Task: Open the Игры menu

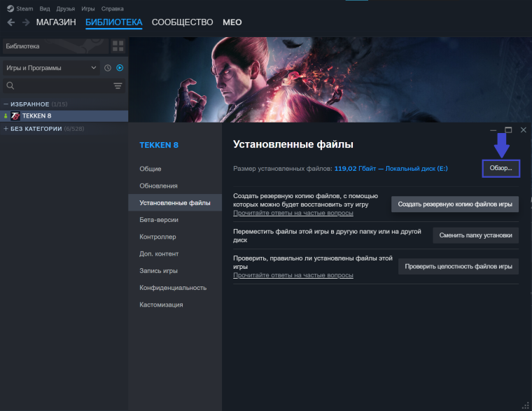Action: pos(88,9)
